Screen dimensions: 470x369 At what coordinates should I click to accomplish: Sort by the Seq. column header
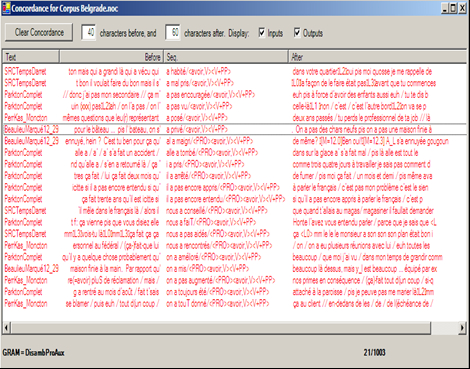coord(226,57)
